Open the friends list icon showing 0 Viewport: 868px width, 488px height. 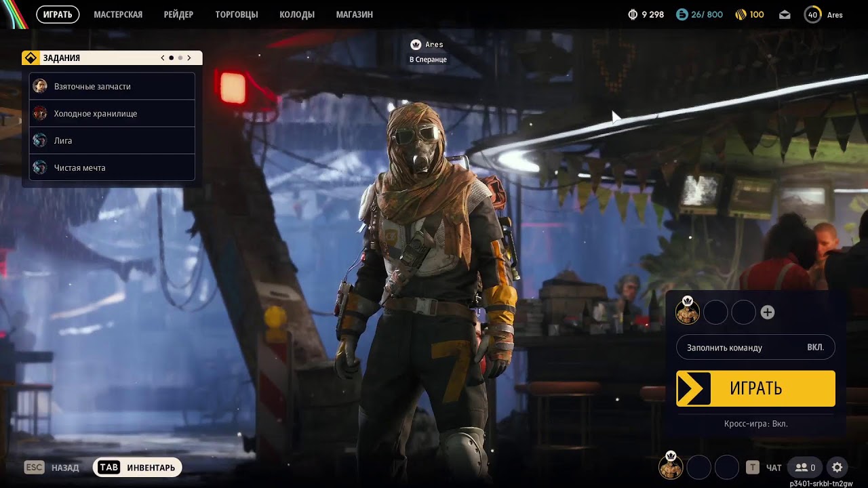pyautogui.click(x=806, y=468)
